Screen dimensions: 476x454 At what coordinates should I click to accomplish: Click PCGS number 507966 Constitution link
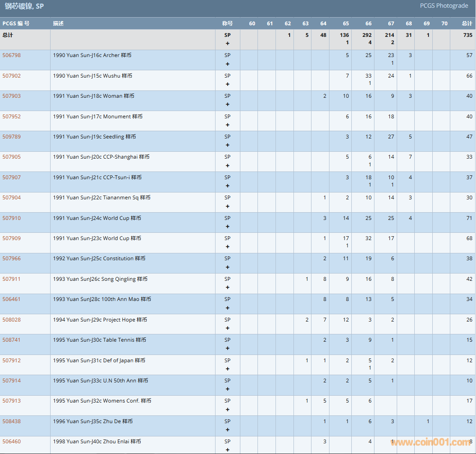[12, 259]
